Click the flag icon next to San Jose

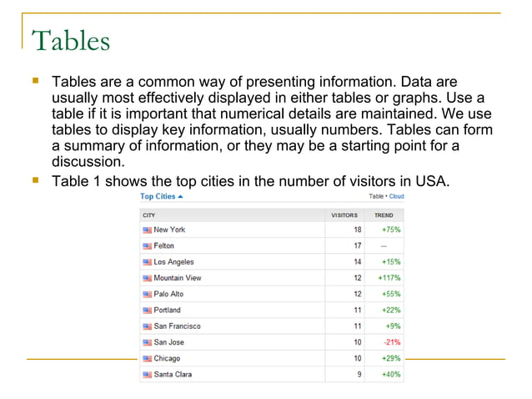point(148,342)
